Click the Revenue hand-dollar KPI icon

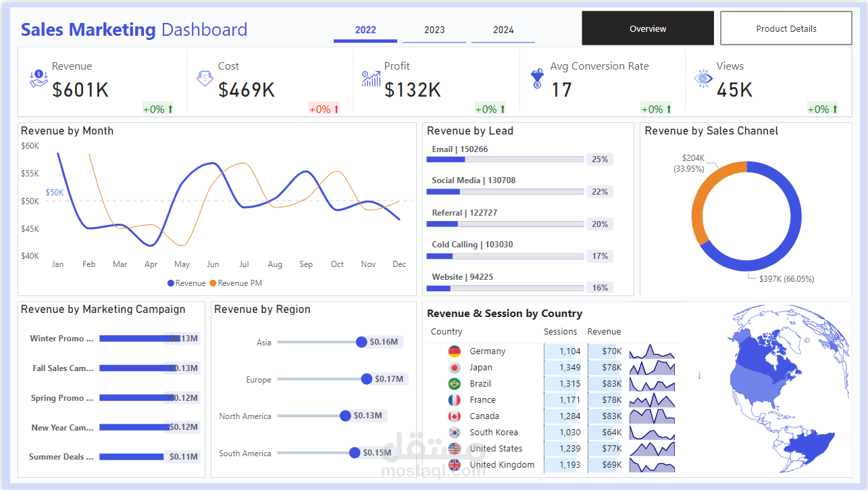tap(39, 78)
